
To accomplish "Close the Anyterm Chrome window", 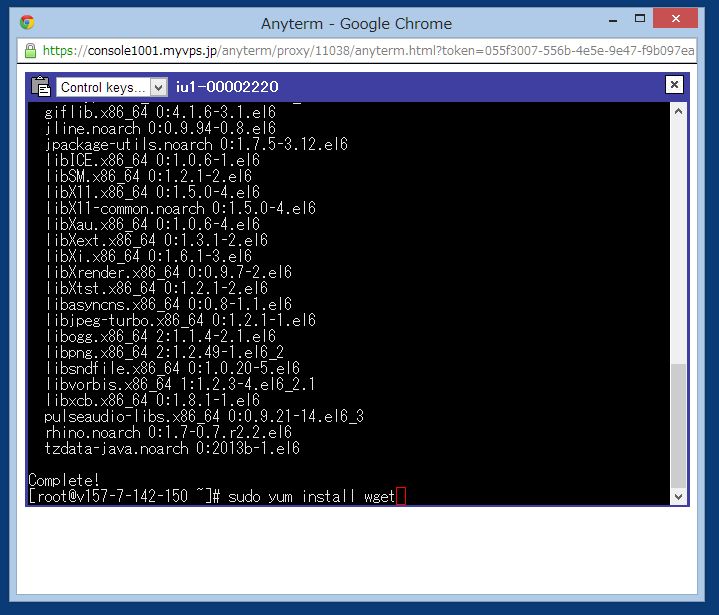I will click(675, 19).
